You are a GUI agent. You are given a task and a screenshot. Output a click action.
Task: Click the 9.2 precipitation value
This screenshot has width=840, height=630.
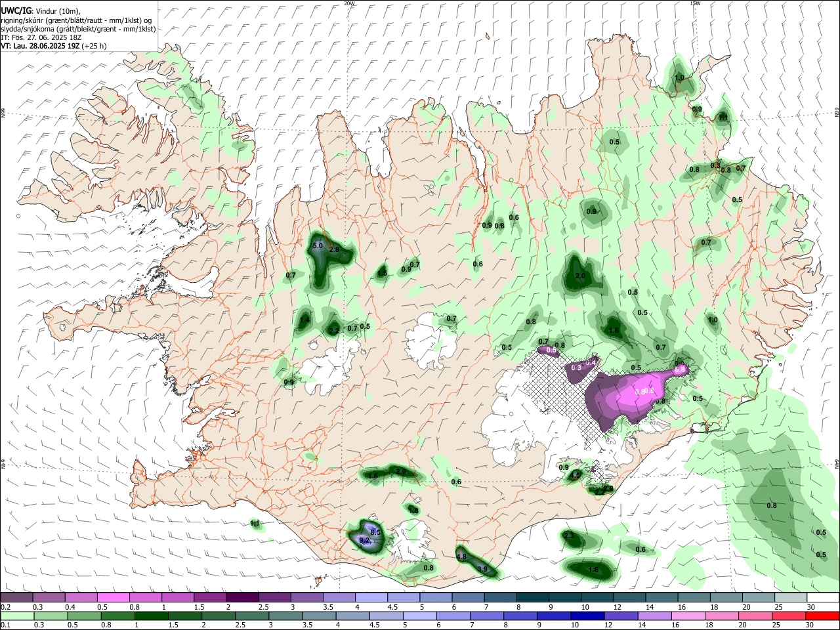[365, 541]
